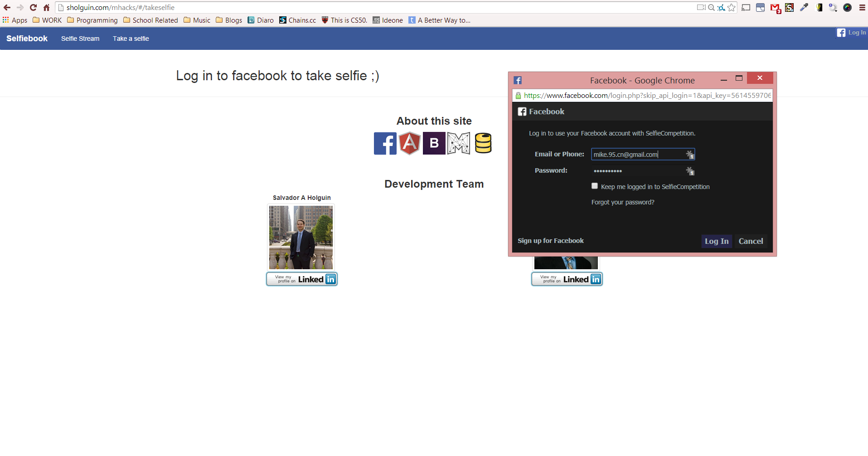Open the Apps bookmarks shortcut
The height and width of the screenshot is (456, 868).
pyautogui.click(x=15, y=20)
